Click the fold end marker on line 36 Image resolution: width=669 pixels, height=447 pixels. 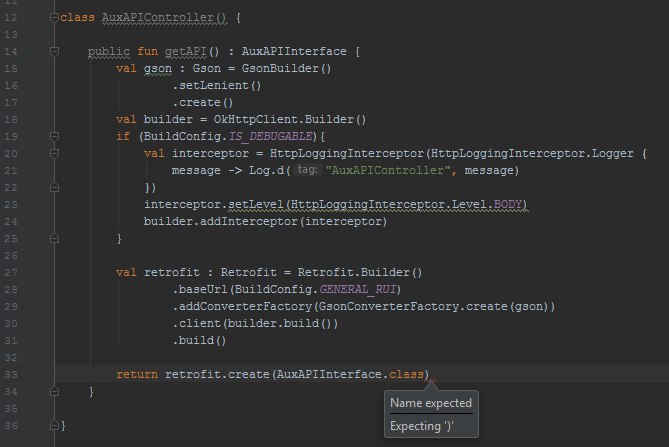(54, 425)
